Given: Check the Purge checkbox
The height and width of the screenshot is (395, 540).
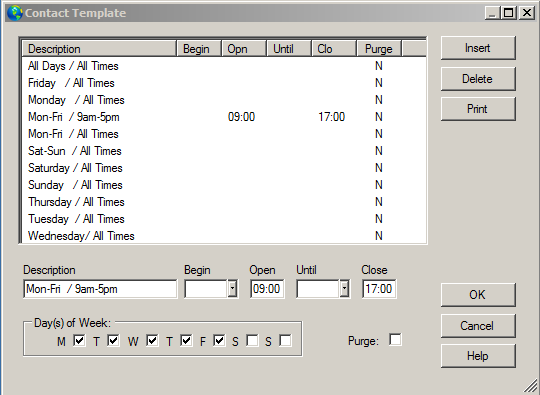Looking at the screenshot, I should [395, 339].
